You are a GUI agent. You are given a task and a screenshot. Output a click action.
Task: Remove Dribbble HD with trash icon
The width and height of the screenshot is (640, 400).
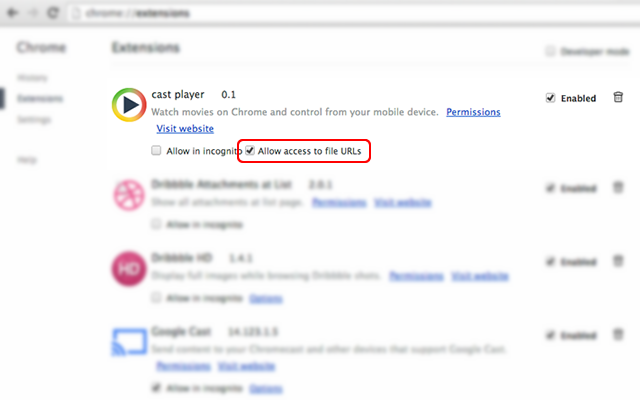click(618, 261)
